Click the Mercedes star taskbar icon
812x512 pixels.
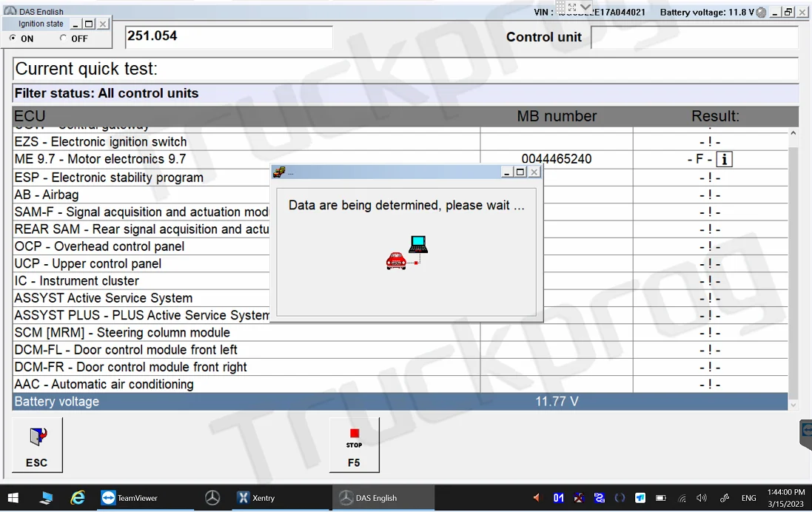click(x=212, y=498)
